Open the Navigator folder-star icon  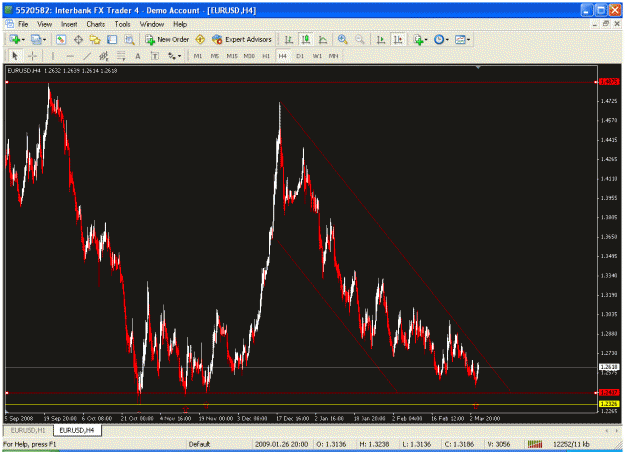pyautogui.click(x=95, y=39)
